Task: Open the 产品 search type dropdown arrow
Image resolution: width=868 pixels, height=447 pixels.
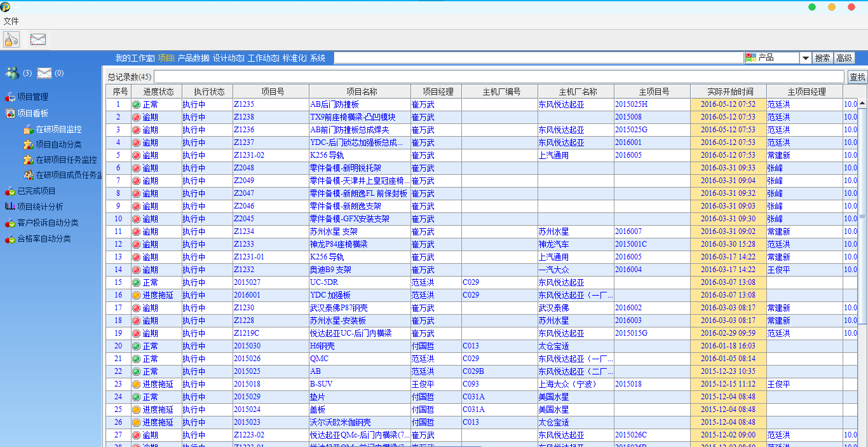Action: (x=805, y=58)
